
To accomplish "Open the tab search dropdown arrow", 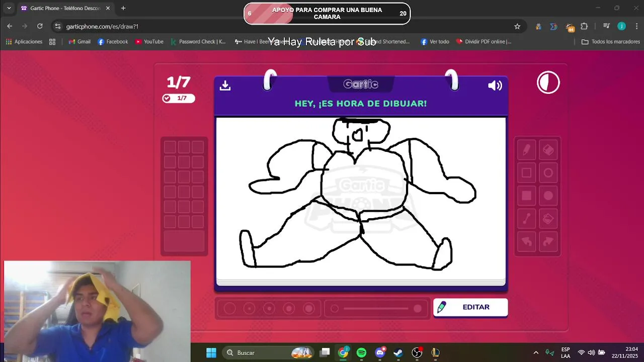I will pos(9,8).
